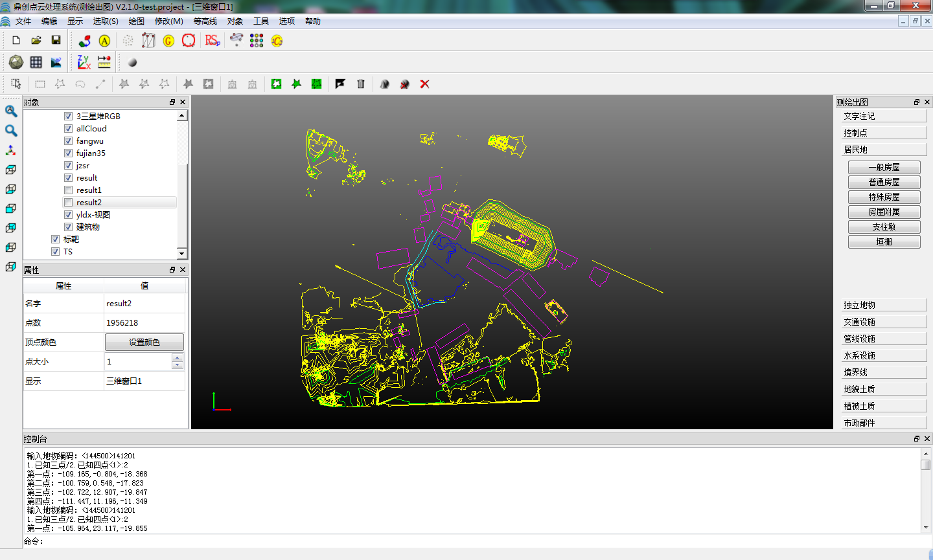Image resolution: width=933 pixels, height=560 pixels.
Task: Click the red X cancel icon
Action: [x=424, y=84]
